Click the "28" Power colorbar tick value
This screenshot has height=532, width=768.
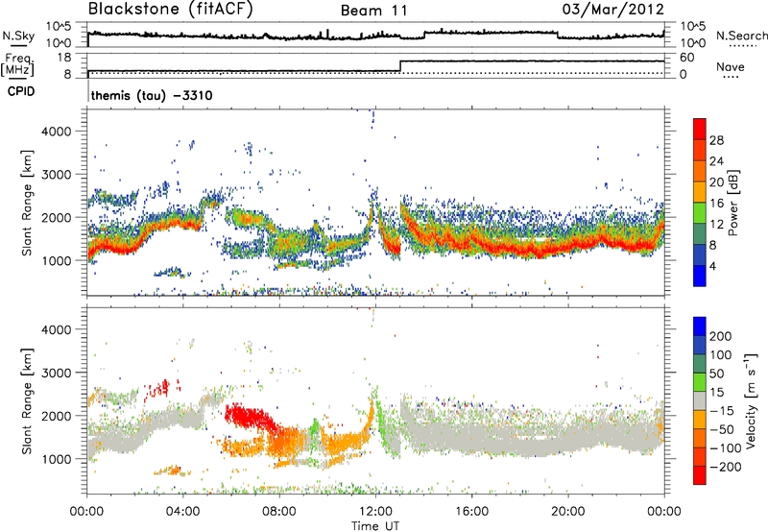pyautogui.click(x=716, y=140)
